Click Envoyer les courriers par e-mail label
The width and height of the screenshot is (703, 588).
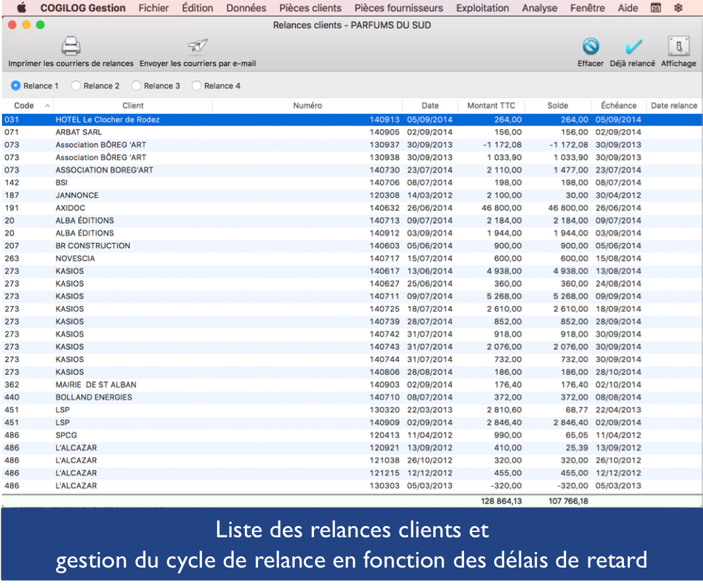click(197, 64)
